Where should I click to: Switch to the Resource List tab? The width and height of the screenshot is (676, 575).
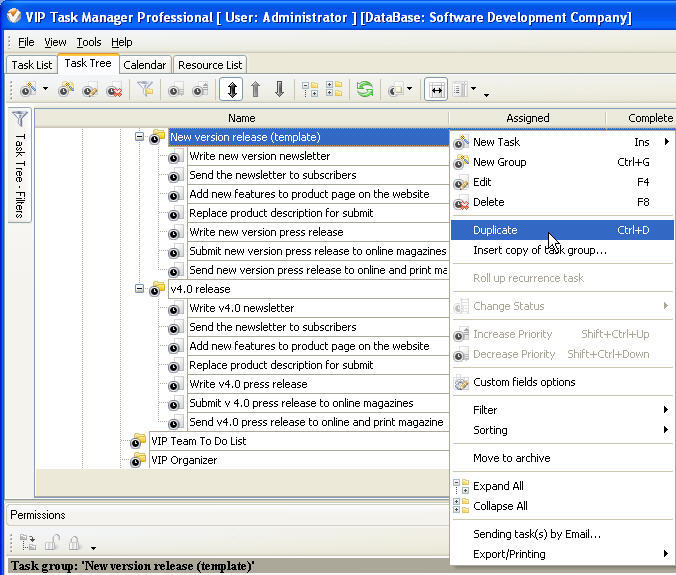pyautogui.click(x=210, y=65)
